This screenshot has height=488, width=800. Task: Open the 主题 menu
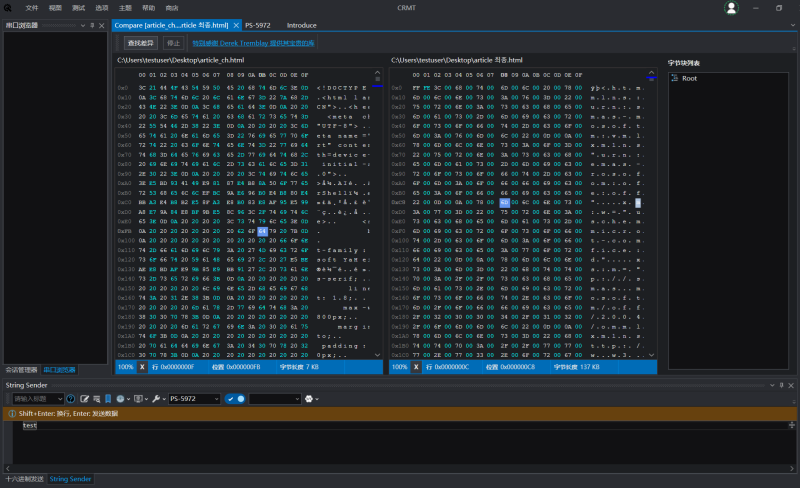(125, 8)
